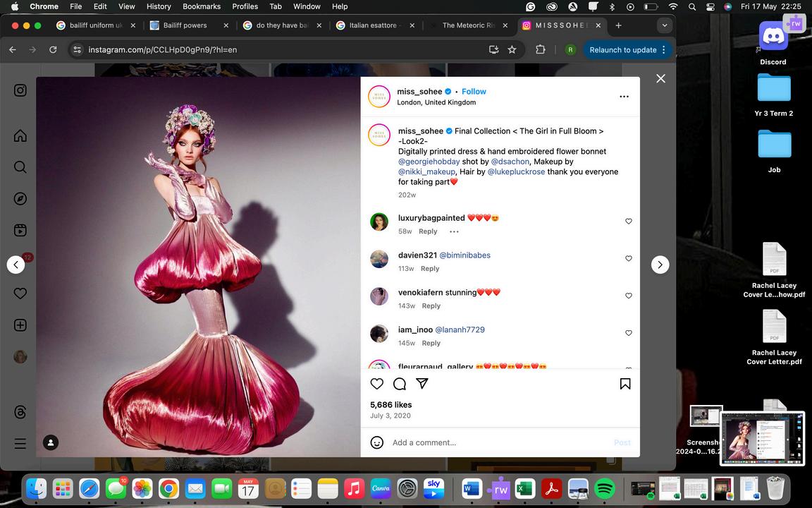Open the @biminibabes mention link

465,255
